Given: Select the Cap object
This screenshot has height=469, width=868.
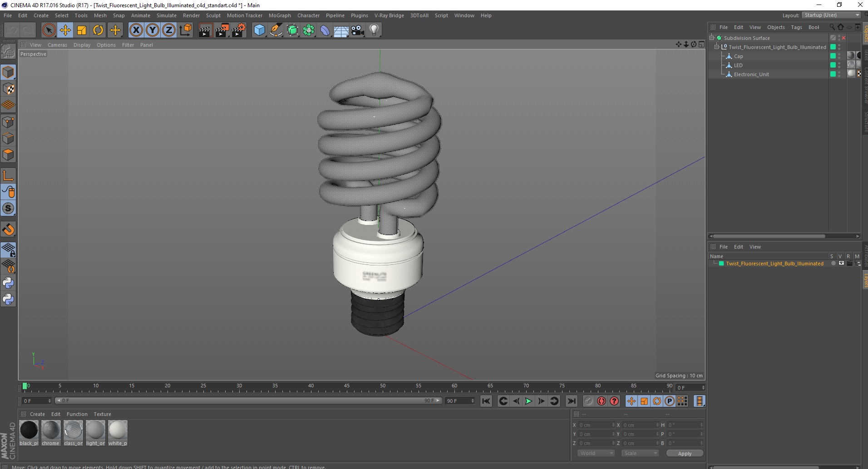Looking at the screenshot, I should [738, 56].
